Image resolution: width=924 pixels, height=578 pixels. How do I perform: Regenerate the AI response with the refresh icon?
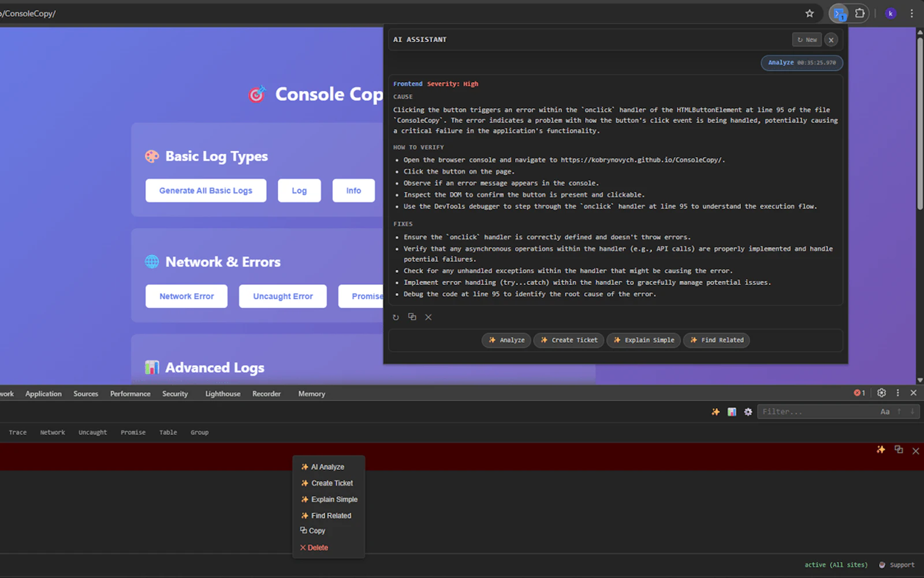(x=396, y=317)
